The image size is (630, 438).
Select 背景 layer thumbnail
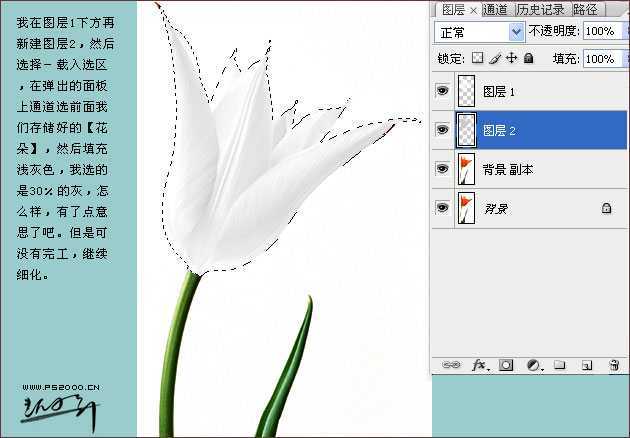[466, 208]
